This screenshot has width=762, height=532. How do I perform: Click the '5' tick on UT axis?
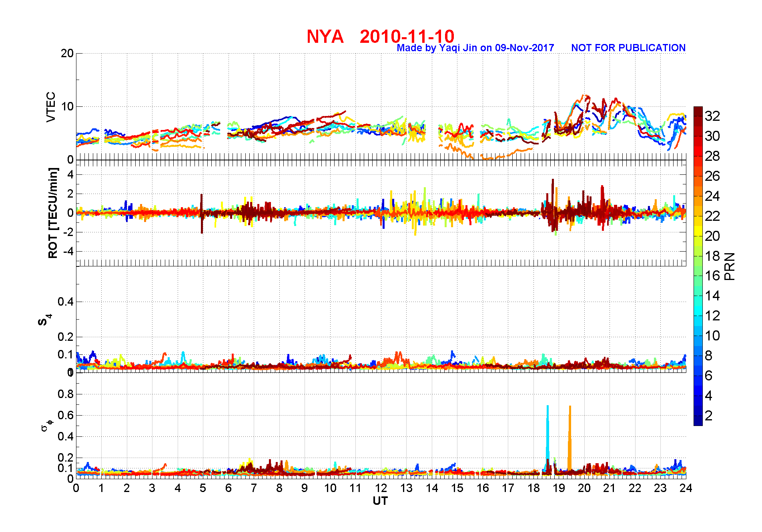(x=203, y=488)
